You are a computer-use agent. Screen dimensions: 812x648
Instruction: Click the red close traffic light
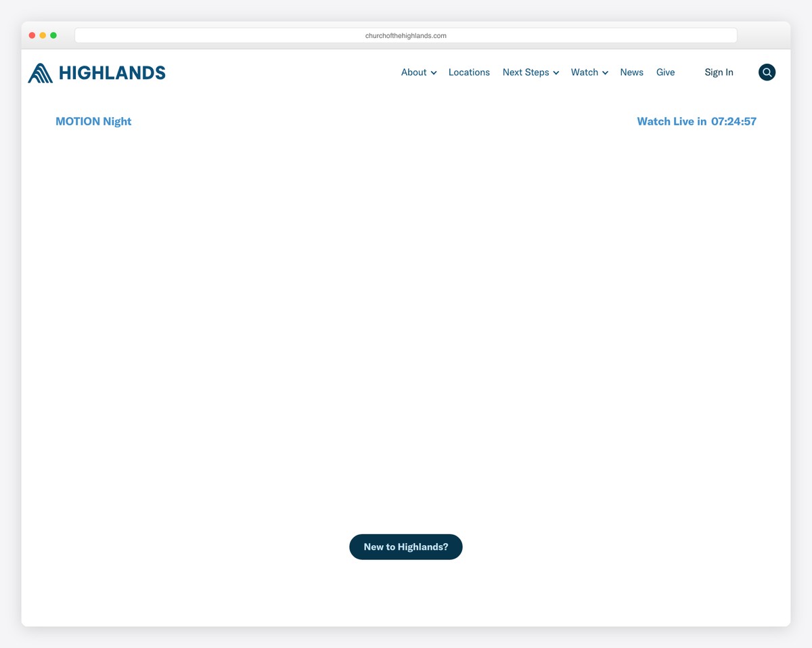pos(32,35)
